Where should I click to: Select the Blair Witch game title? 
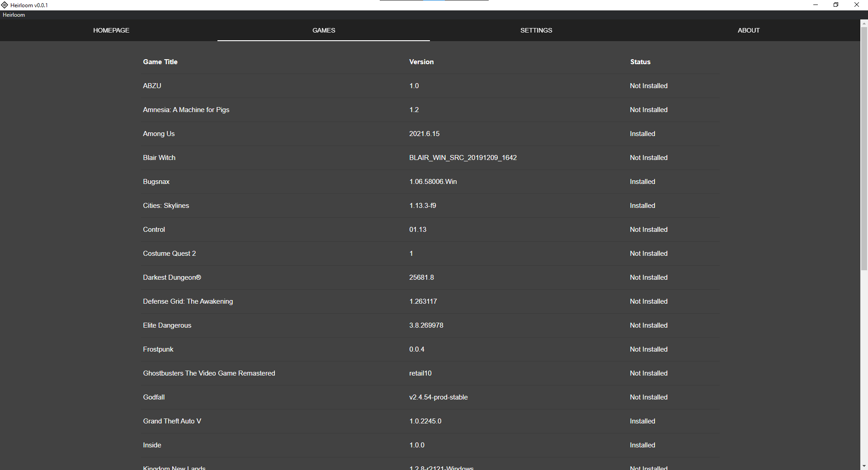(159, 158)
